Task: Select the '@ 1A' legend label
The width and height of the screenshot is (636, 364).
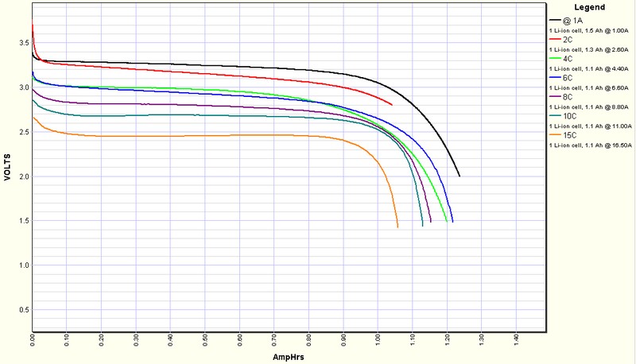Action: point(574,19)
